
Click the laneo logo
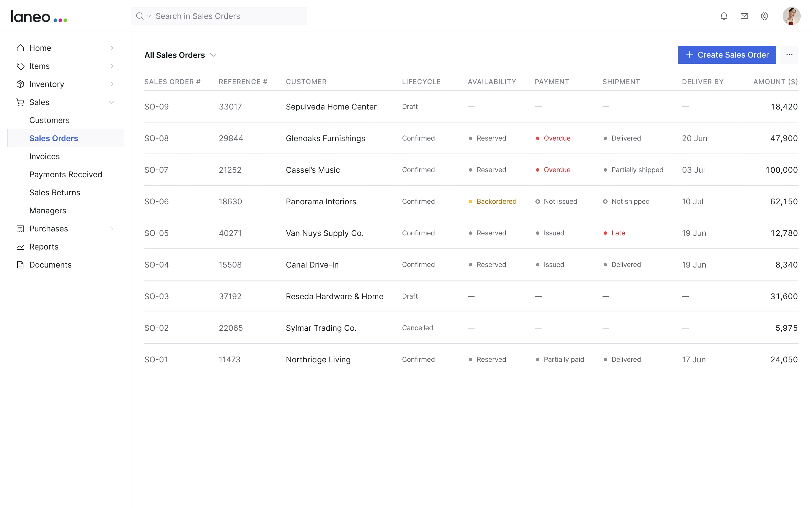point(39,16)
